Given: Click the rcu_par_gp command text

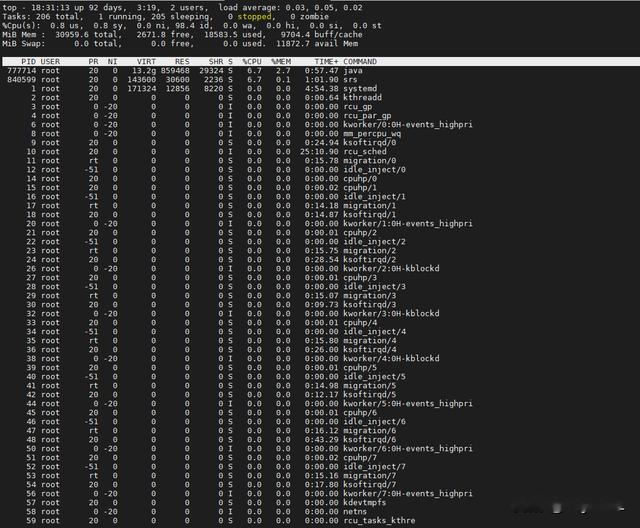Looking at the screenshot, I should 367,115.
